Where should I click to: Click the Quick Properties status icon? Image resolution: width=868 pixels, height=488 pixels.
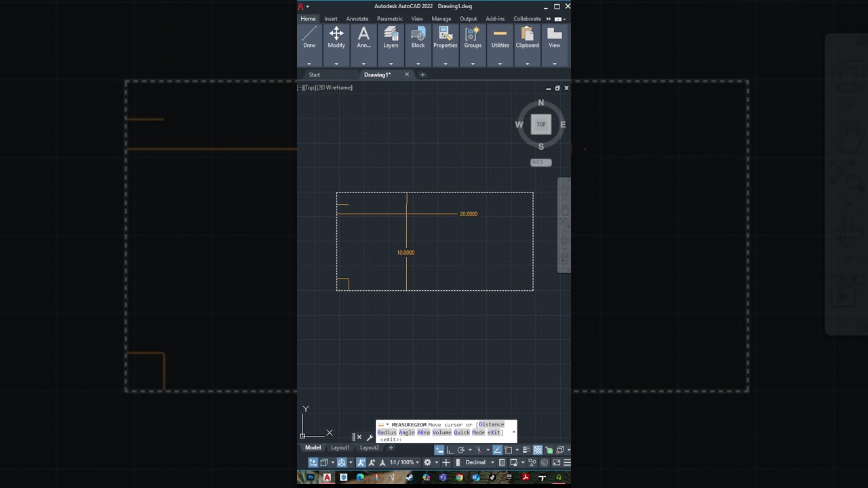coord(502,462)
